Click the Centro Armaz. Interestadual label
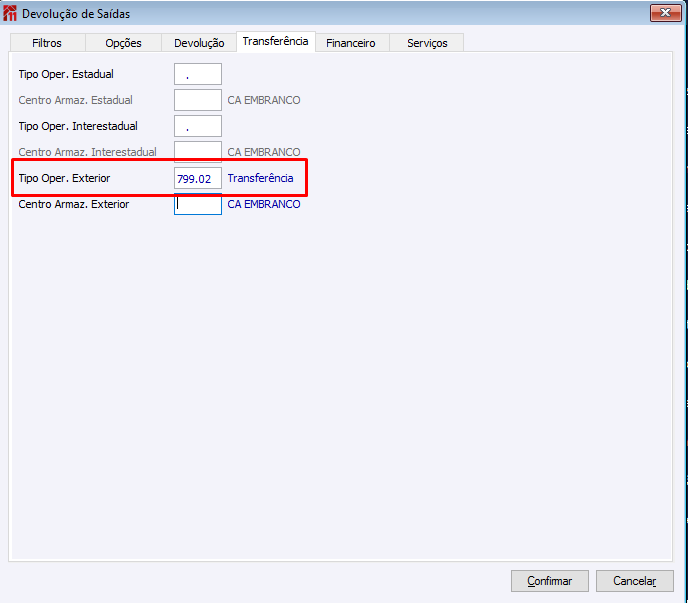688x603 pixels. (x=87, y=152)
